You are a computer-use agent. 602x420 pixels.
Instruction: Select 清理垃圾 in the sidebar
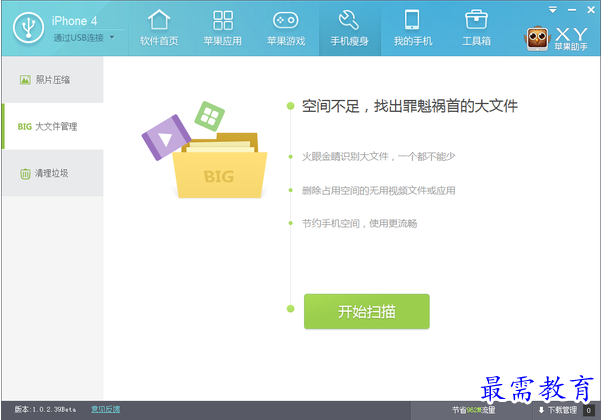[53, 173]
